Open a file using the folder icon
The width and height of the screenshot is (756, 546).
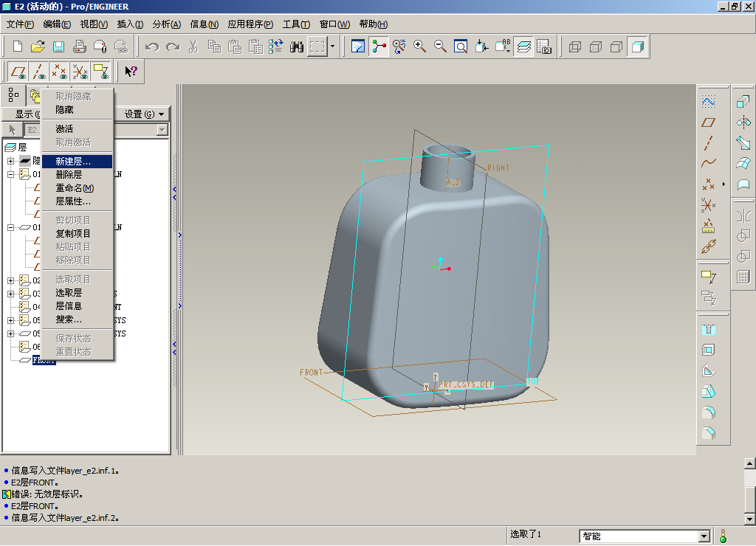(x=38, y=46)
